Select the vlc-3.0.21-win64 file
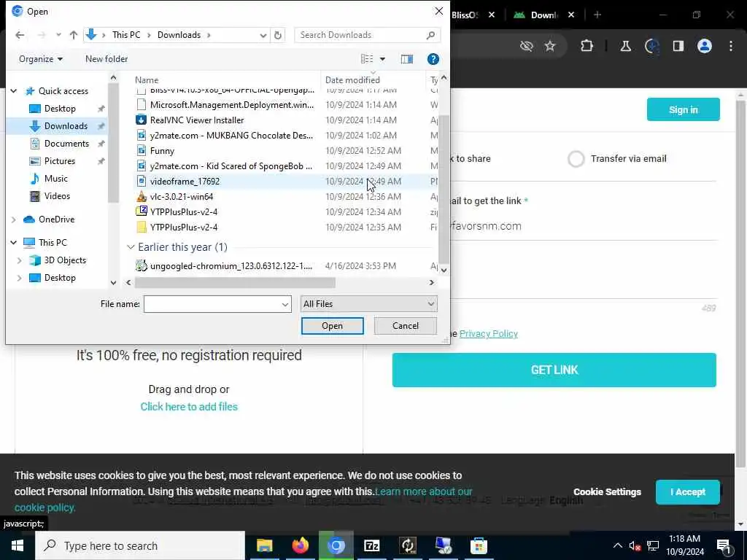The image size is (747, 560). click(182, 197)
